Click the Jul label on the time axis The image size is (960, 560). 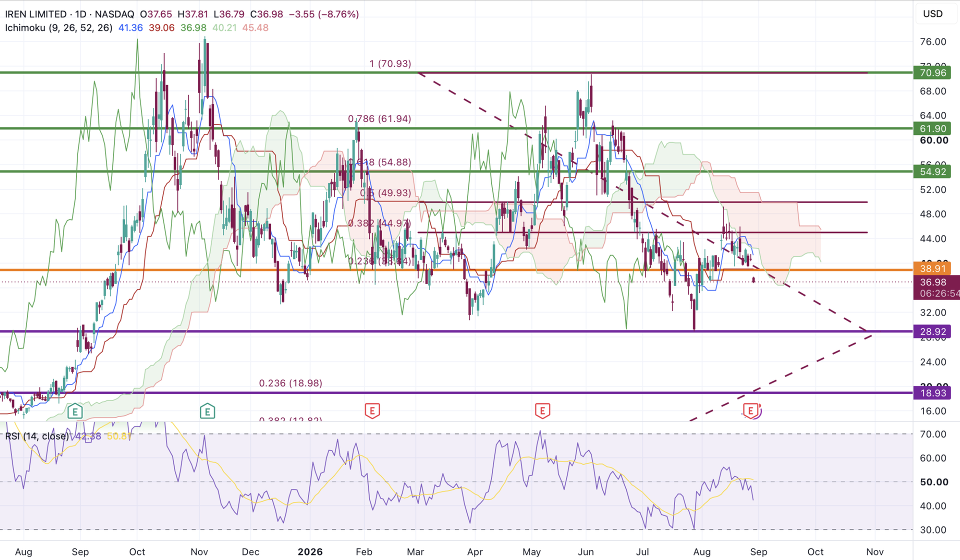tap(642, 551)
